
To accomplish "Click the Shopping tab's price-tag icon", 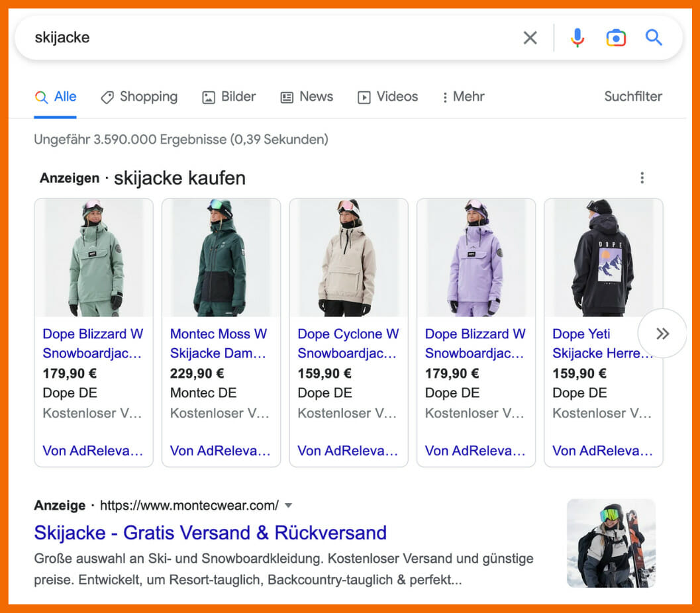I will (x=107, y=97).
